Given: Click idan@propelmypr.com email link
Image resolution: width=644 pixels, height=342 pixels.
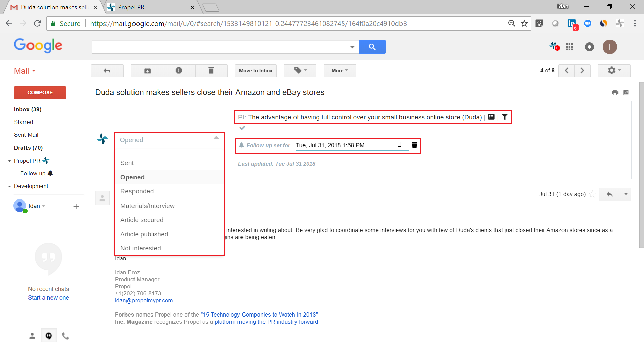Looking at the screenshot, I should pos(144,301).
